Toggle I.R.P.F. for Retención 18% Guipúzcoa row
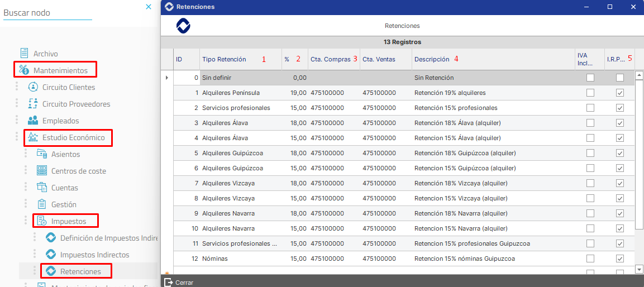644x287 pixels. coord(620,153)
